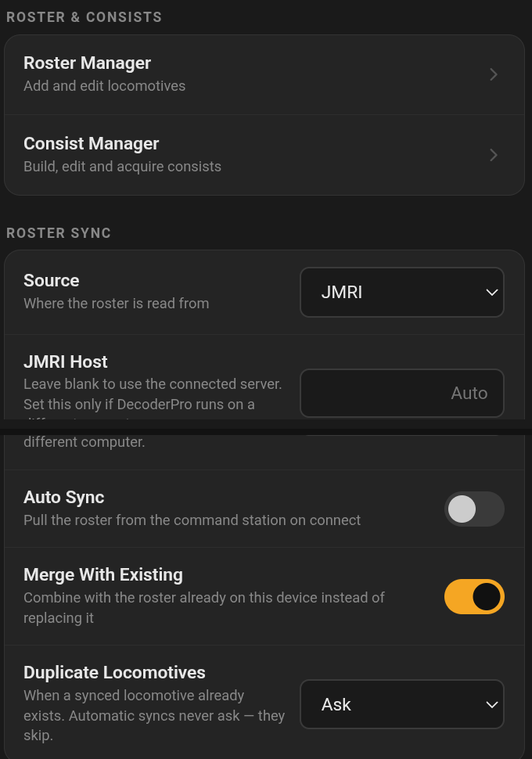This screenshot has width=532, height=759.
Task: Click the 'Merge With Existing' label
Action: [x=103, y=574]
